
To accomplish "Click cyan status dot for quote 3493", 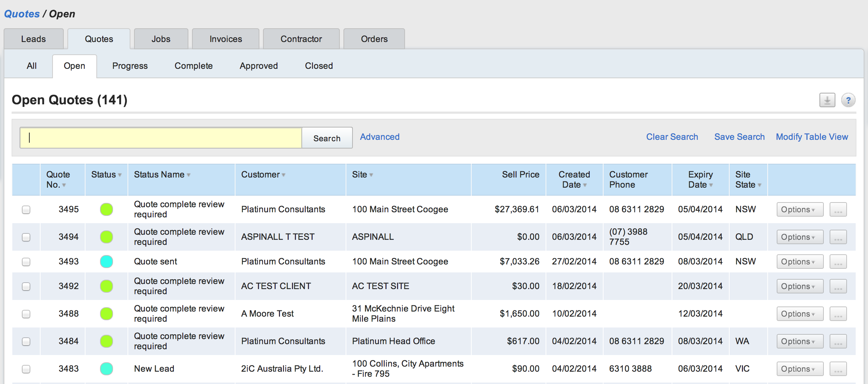I will click(107, 262).
